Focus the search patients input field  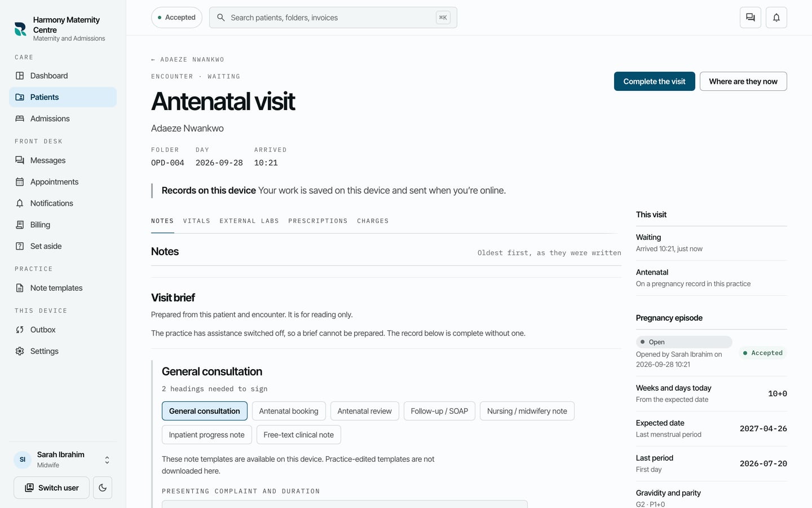(333, 17)
